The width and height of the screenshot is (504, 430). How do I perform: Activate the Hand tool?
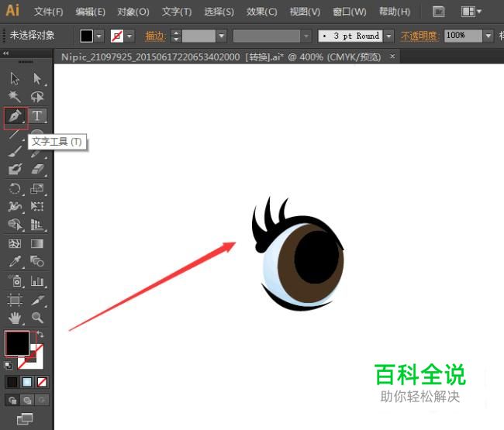point(15,318)
